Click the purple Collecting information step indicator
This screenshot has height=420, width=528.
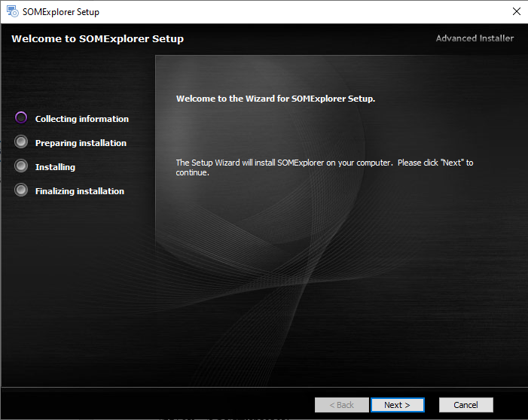pyautogui.click(x=21, y=118)
